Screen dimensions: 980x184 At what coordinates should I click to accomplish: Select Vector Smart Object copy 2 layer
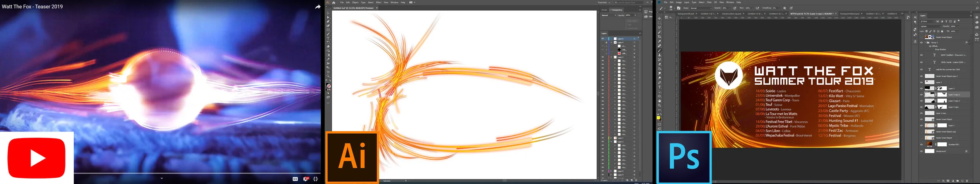(946, 76)
